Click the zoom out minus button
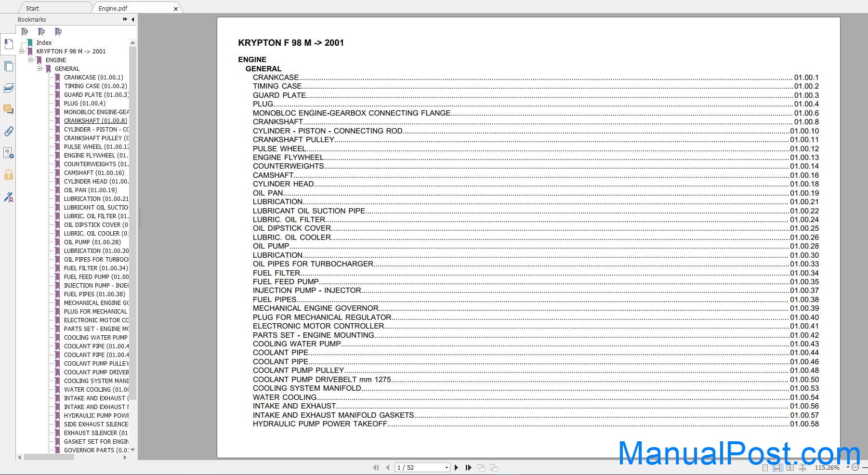 855,467
